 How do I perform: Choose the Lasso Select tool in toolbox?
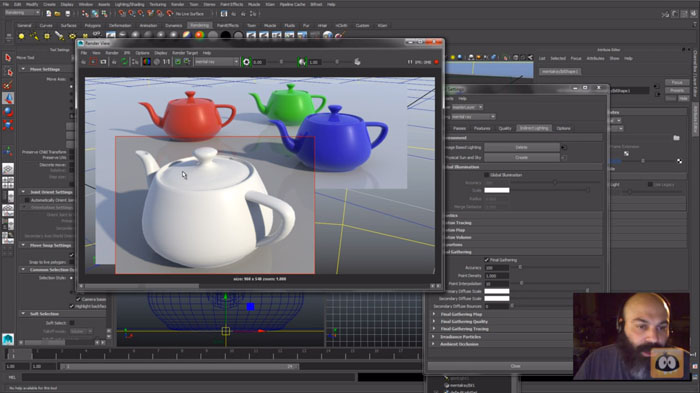click(8, 71)
